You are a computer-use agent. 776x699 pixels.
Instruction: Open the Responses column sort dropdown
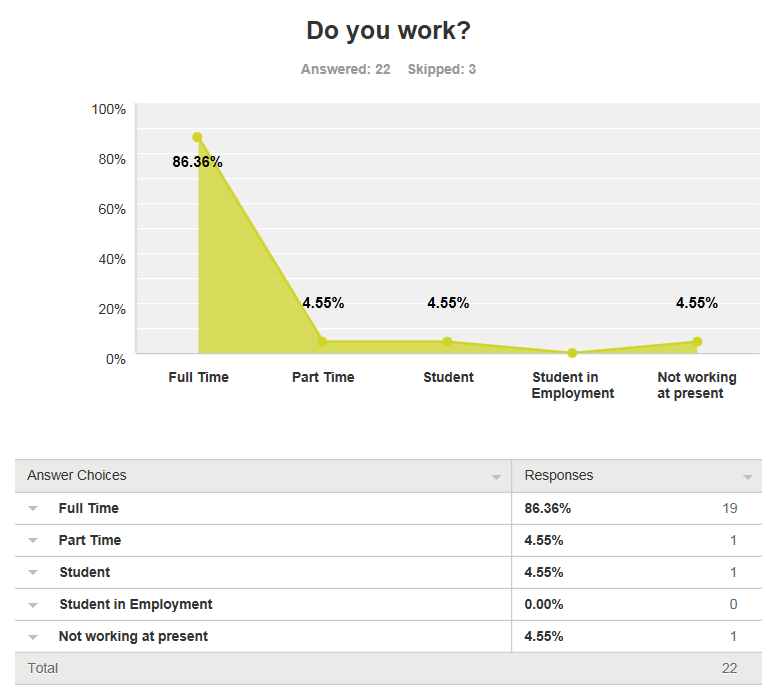pos(747,477)
